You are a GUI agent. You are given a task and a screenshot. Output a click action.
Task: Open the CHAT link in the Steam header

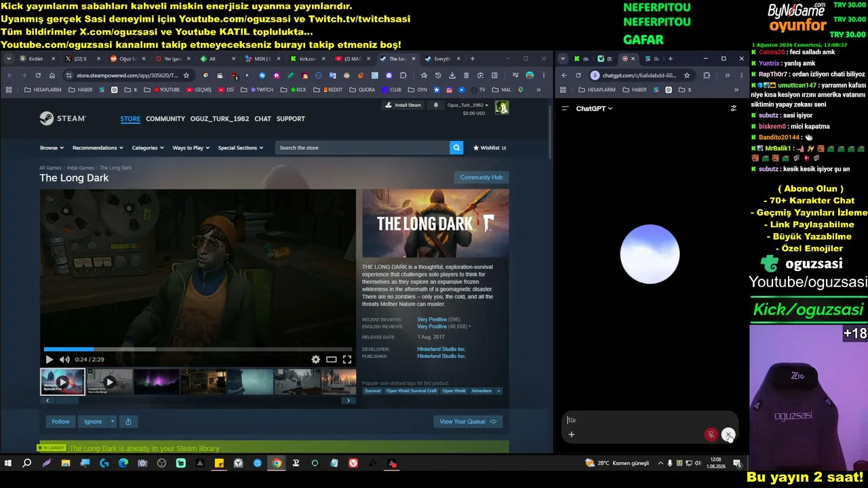coord(262,119)
